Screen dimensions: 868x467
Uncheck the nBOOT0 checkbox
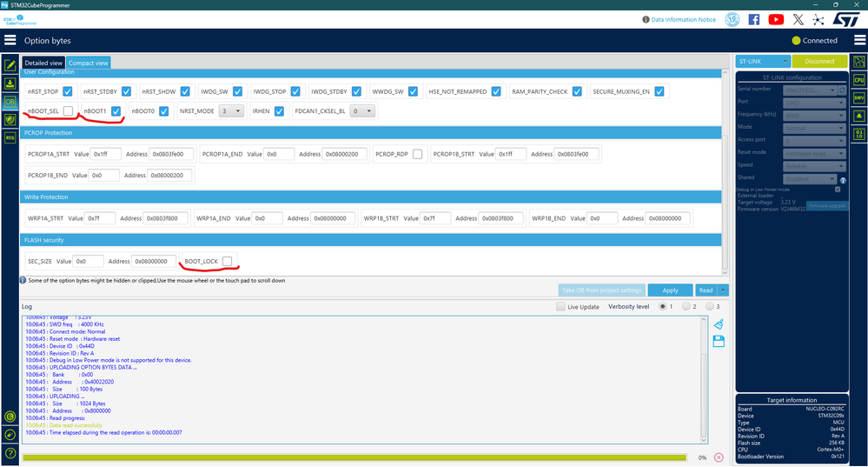coord(164,110)
